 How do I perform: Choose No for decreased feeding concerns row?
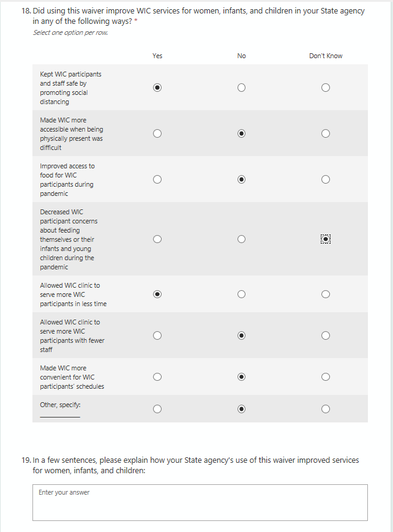click(241, 239)
